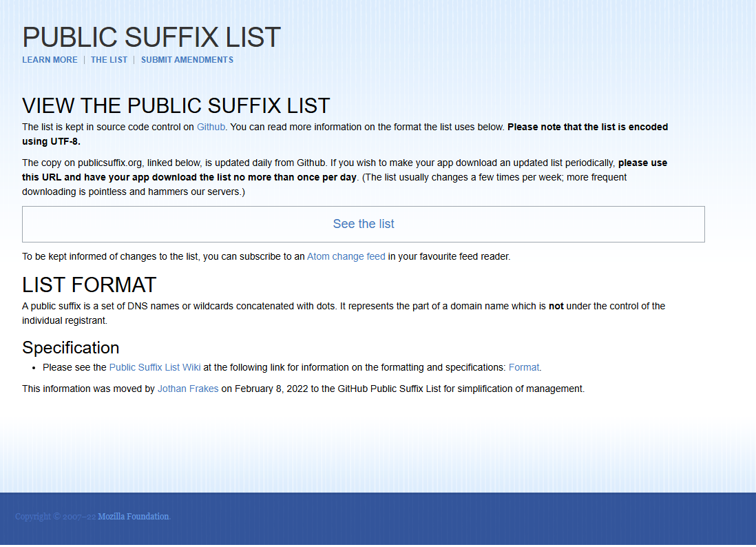Click the Copyright © 2007–22 footer text
The image size is (756, 547).
(x=55, y=517)
